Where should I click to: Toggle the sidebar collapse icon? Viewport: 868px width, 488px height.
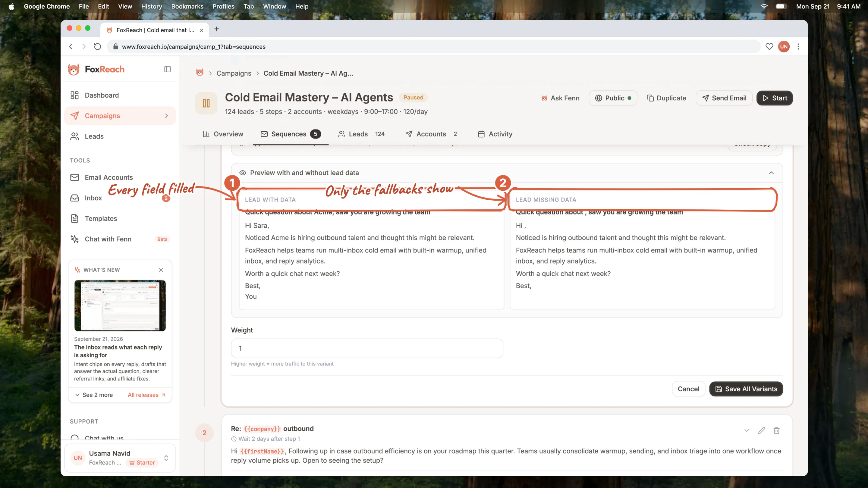[x=168, y=69]
